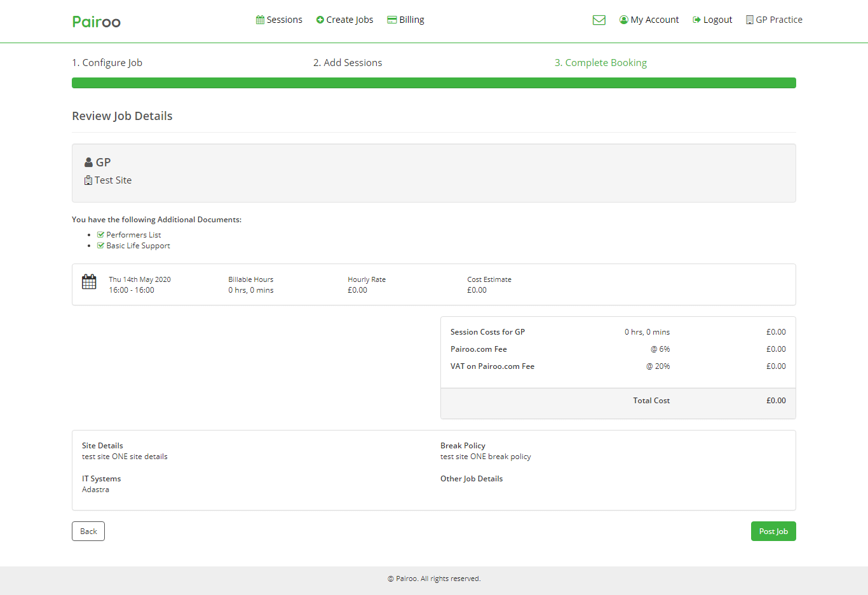Click the Sessions calendar icon in navbar

tap(260, 20)
